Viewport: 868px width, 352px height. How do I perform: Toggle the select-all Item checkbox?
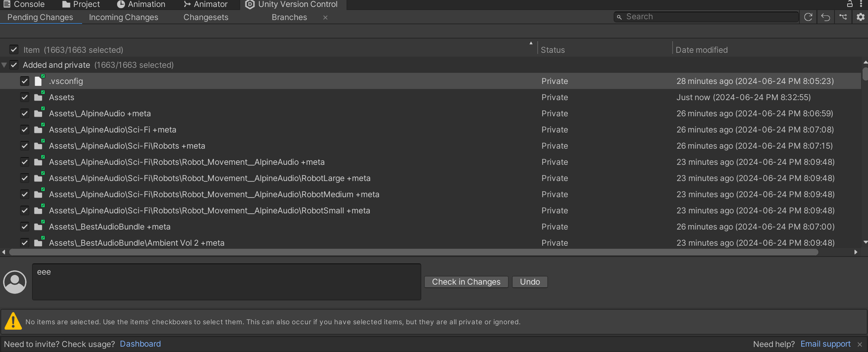(13, 49)
